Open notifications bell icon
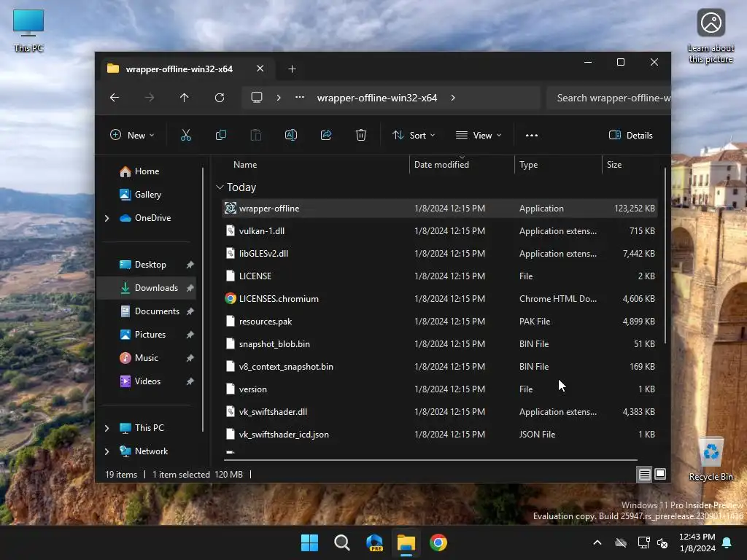Image resolution: width=747 pixels, height=560 pixels. click(x=727, y=542)
